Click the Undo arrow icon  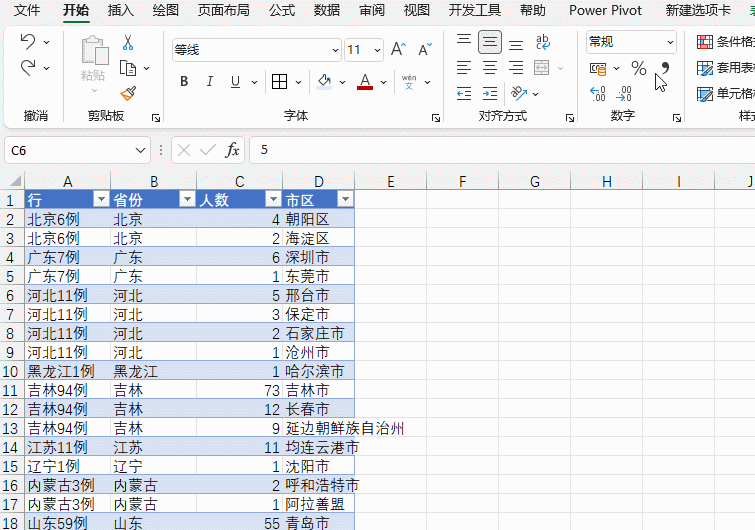[28, 42]
